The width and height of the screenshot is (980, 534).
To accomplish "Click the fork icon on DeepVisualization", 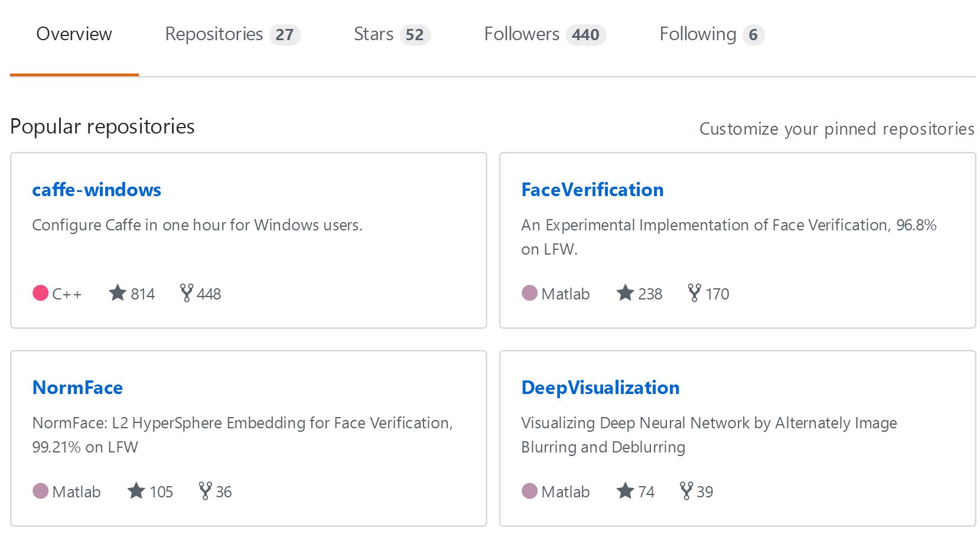I will [x=686, y=490].
